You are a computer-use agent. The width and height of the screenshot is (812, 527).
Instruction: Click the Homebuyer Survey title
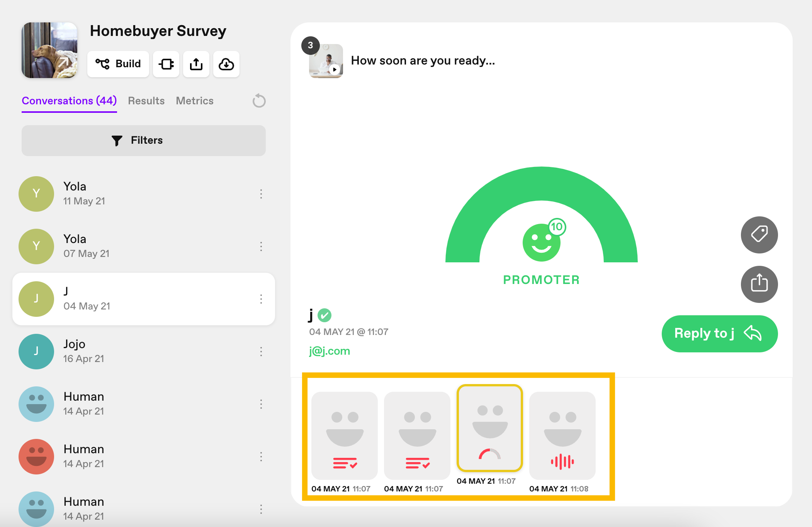coord(158,31)
